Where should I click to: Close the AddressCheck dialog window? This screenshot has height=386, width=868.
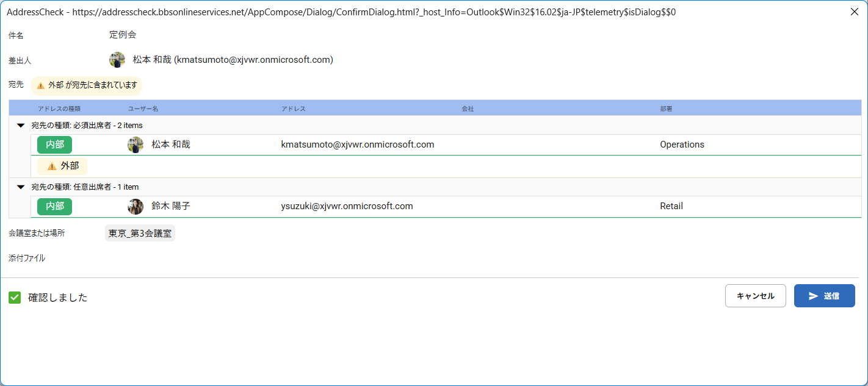tap(855, 12)
